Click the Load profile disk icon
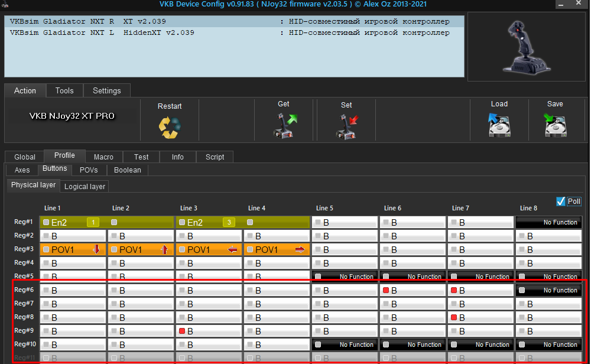This screenshot has height=364, width=591. point(499,125)
